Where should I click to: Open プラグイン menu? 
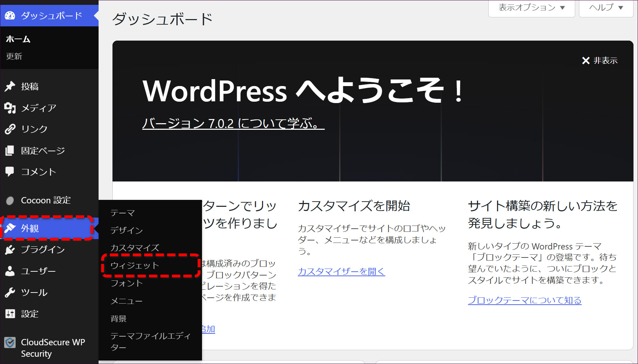point(49,250)
